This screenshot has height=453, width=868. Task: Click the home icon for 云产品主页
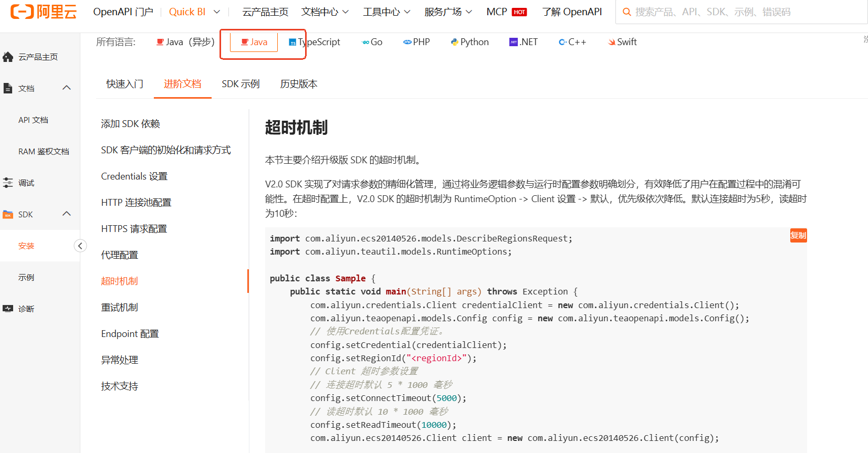(8, 57)
